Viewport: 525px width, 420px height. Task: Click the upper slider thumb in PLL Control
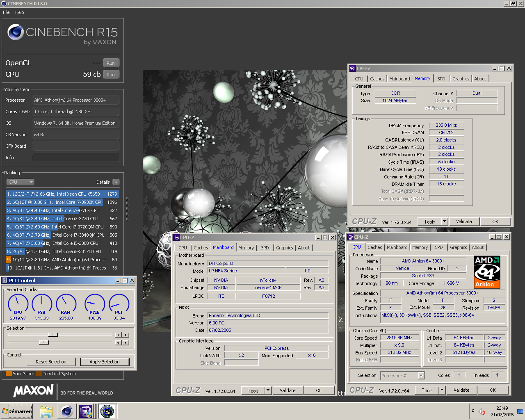tap(53, 335)
